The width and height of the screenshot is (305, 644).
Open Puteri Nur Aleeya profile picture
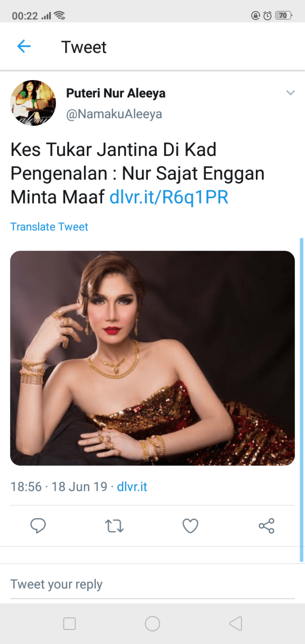click(x=33, y=103)
